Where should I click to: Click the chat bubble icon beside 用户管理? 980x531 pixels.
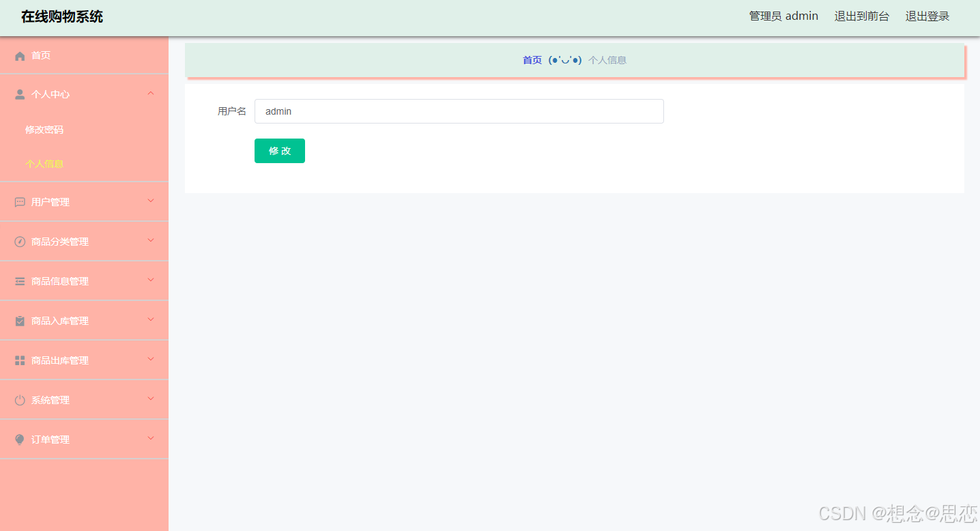tap(20, 203)
